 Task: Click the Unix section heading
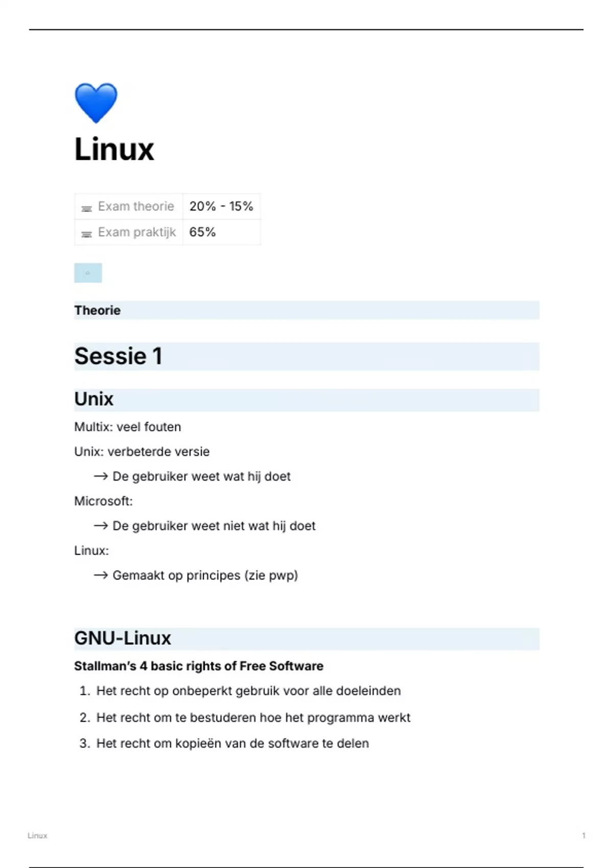click(94, 399)
